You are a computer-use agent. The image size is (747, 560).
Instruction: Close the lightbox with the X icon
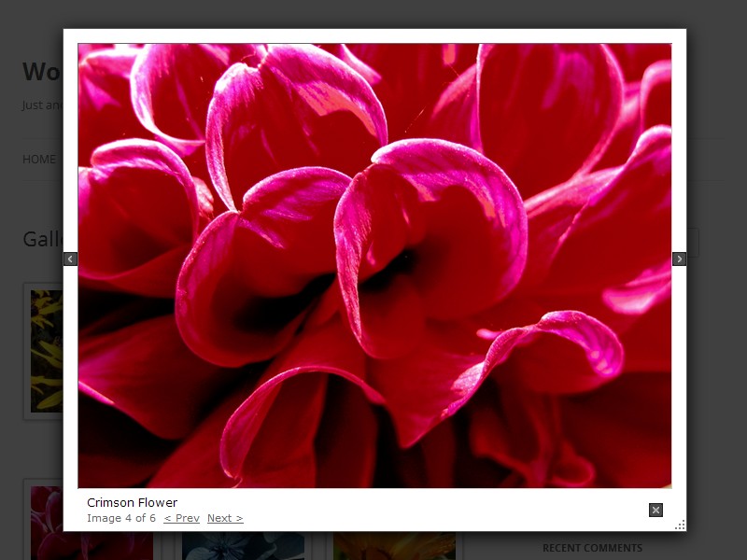click(656, 510)
